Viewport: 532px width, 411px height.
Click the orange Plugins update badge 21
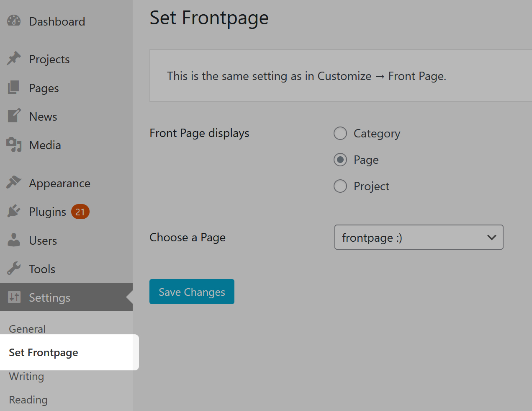[80, 212]
